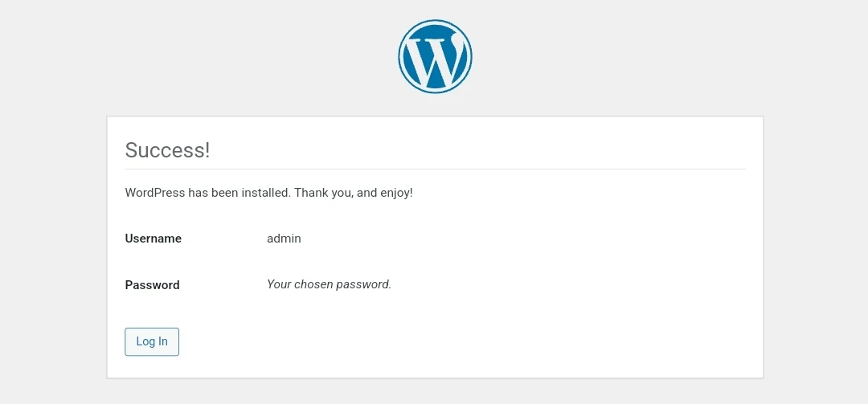The height and width of the screenshot is (404, 868).
Task: Select the Password label
Action: coord(152,285)
